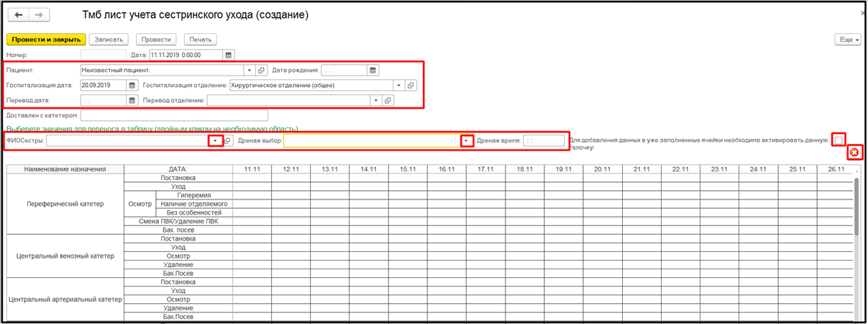This screenshot has height=324, width=868.
Task: Click the Доставлен с катетером input field
Action: [174, 115]
